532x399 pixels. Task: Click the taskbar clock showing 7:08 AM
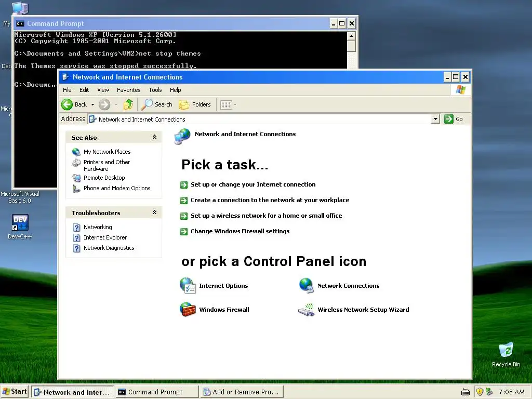(512, 392)
